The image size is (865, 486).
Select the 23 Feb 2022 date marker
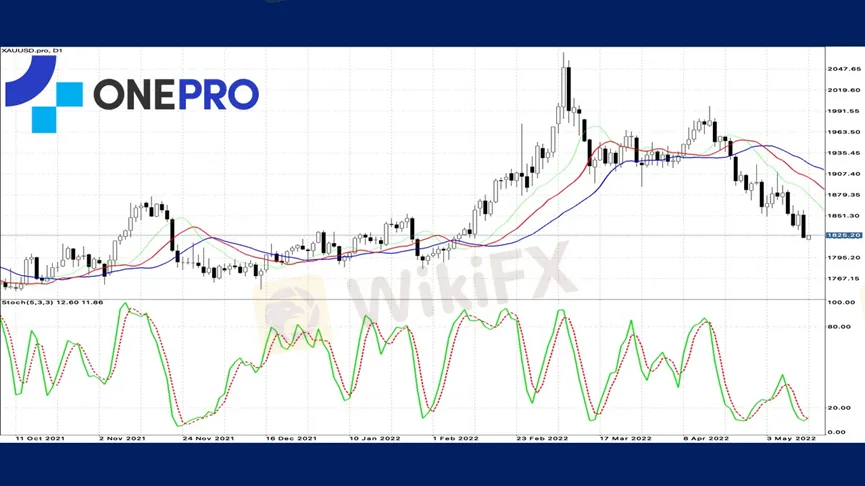click(x=542, y=439)
